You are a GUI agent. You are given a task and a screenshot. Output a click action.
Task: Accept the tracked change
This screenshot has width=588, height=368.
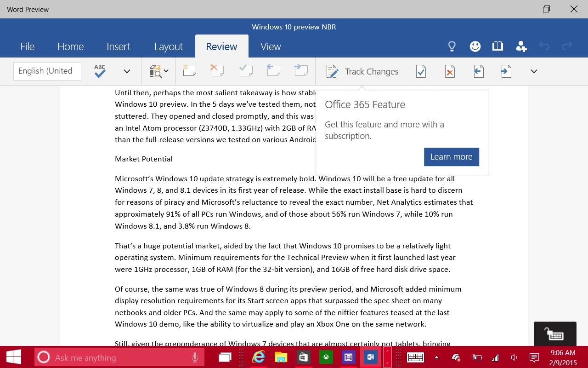tap(421, 71)
